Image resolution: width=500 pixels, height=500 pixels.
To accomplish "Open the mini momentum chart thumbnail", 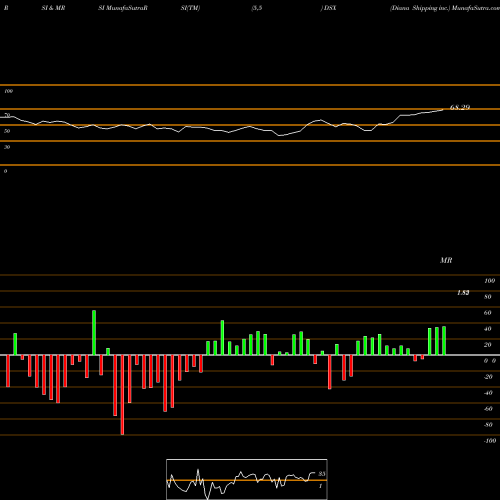I will (x=247, y=479).
